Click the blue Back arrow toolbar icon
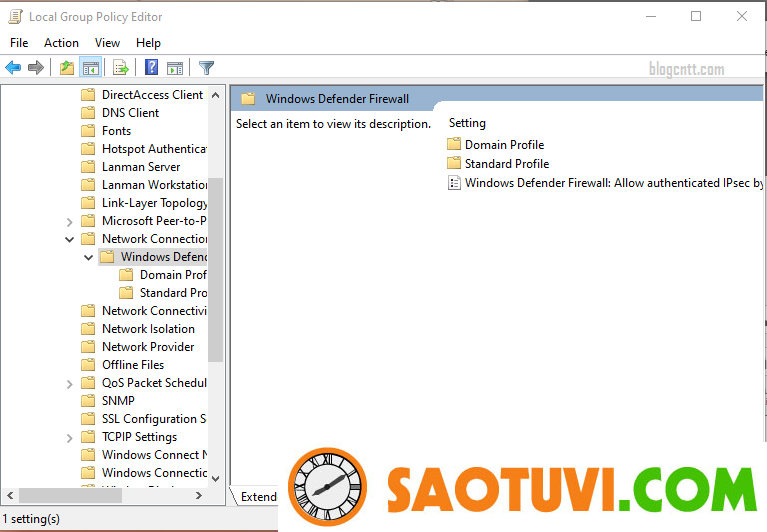The image size is (767, 532). 13,67
